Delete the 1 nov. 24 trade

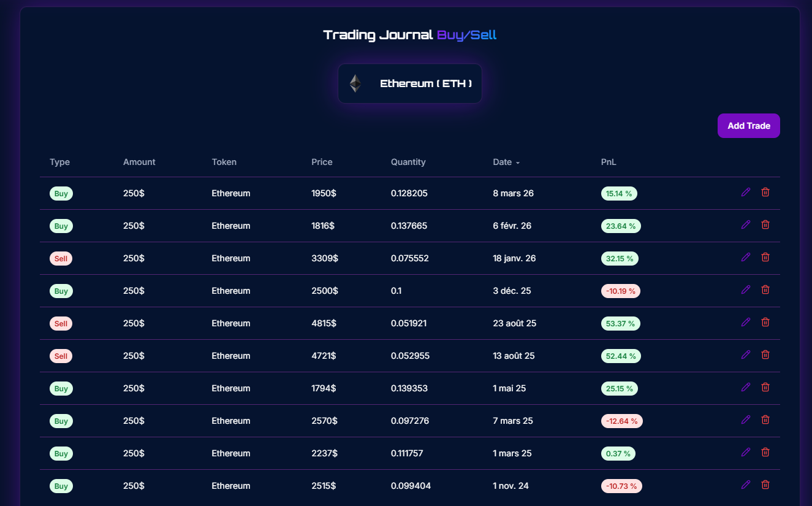765,485
